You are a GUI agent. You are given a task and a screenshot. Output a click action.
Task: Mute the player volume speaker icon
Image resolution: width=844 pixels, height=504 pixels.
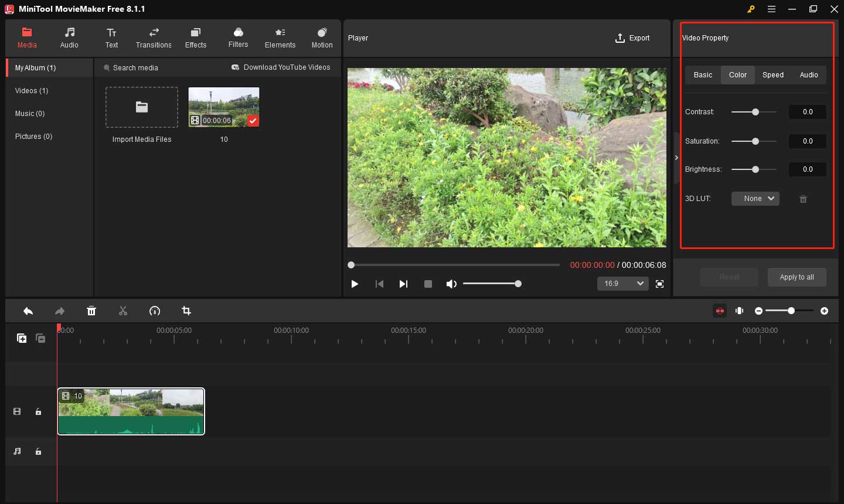[x=451, y=284]
